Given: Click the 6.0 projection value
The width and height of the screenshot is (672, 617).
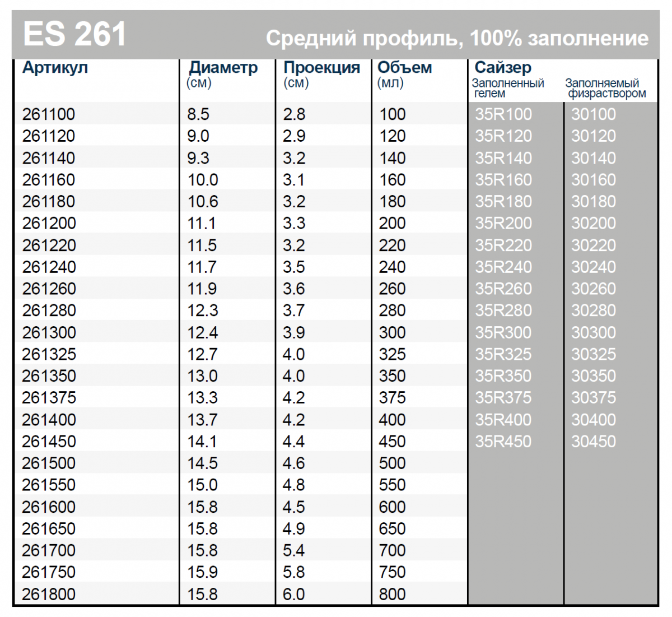Looking at the screenshot, I should (293, 594).
